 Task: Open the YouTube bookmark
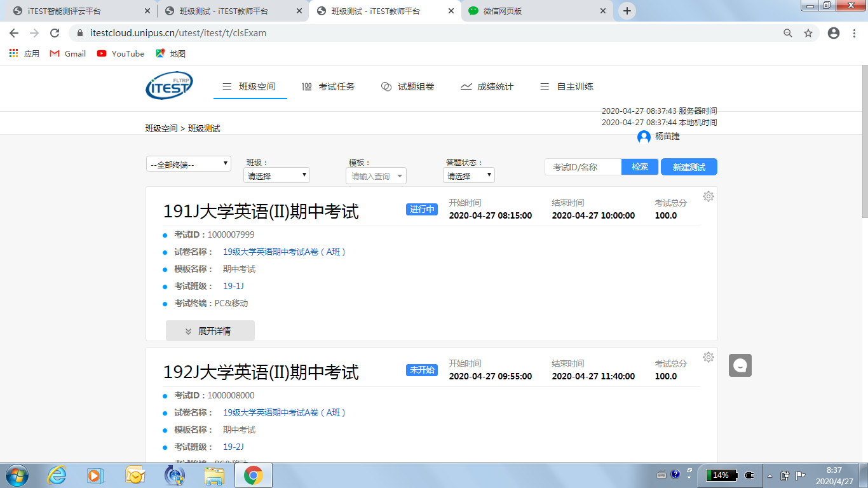click(x=120, y=54)
